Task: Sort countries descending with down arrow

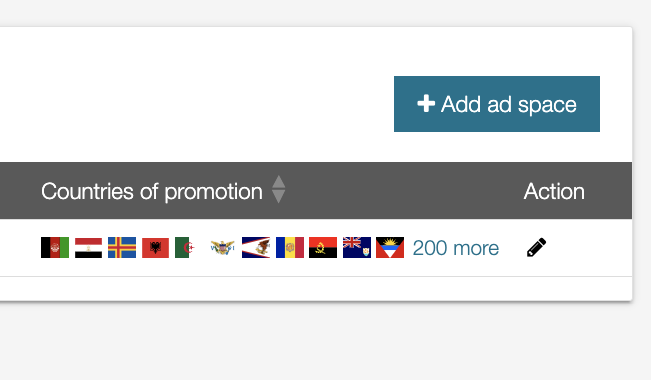Action: pos(279,196)
